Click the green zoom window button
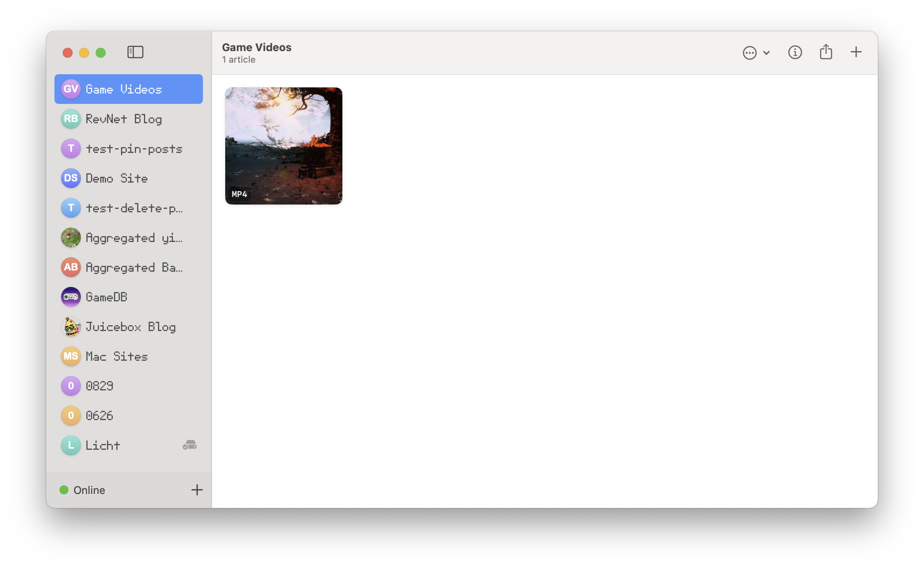The height and width of the screenshot is (569, 924). [x=101, y=53]
